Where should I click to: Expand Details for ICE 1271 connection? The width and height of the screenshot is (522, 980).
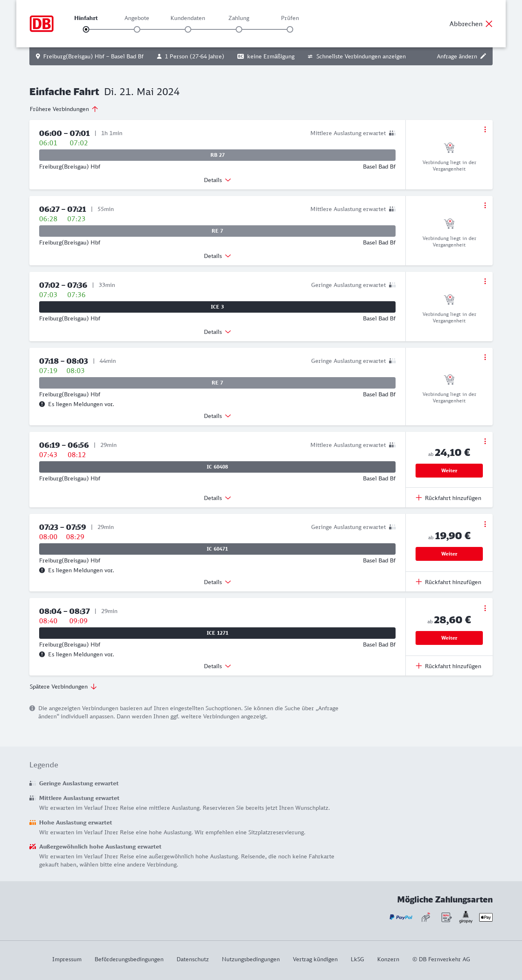[x=217, y=666]
